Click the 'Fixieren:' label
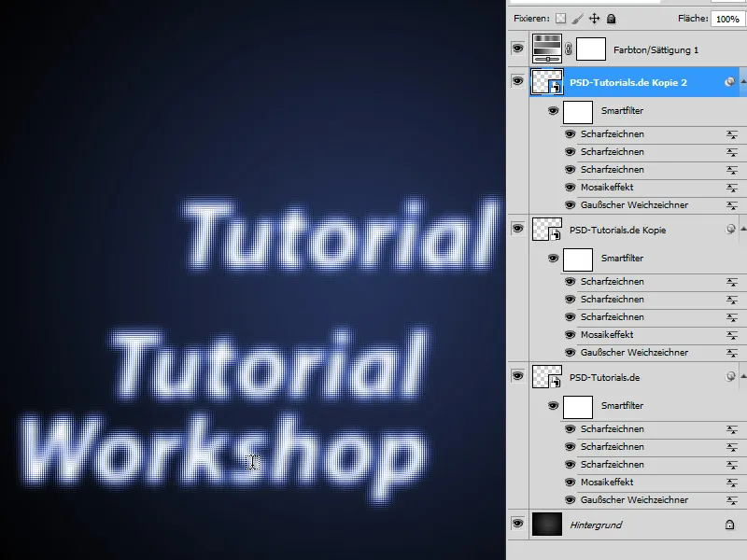This screenshot has width=747, height=560. tap(531, 19)
